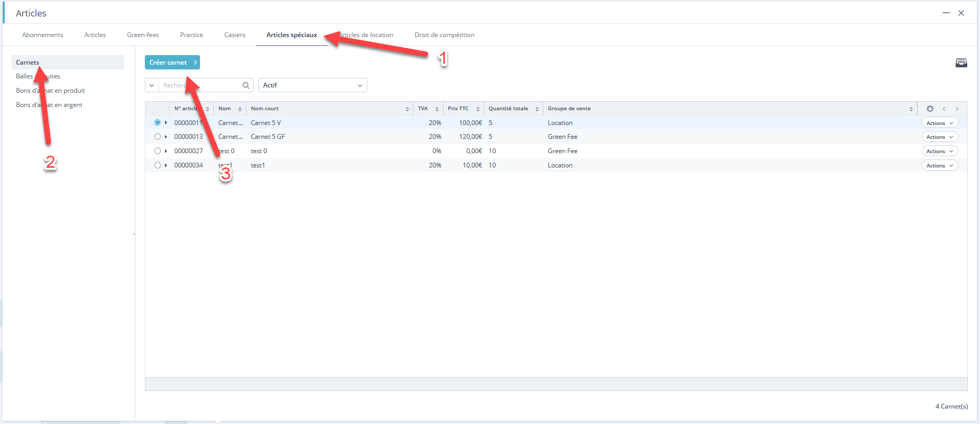Select the Articles spéciaux tab
Screen dimensions: 980x424
point(292,35)
